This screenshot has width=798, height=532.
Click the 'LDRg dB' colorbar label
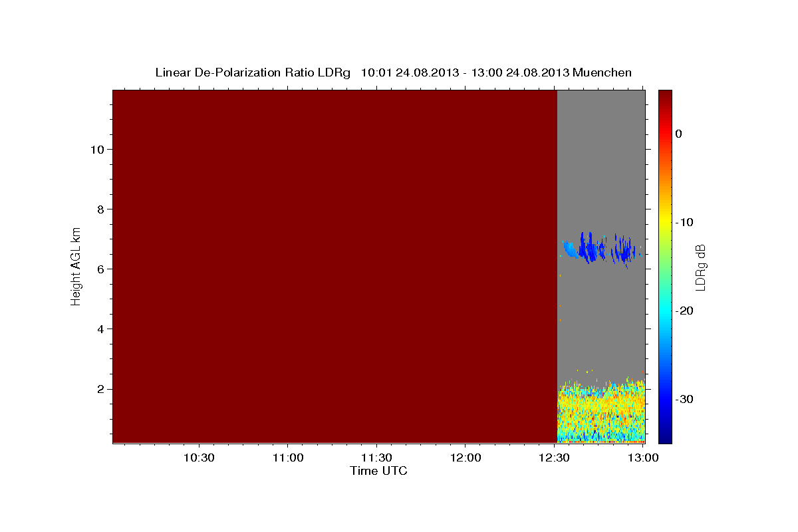(x=700, y=267)
